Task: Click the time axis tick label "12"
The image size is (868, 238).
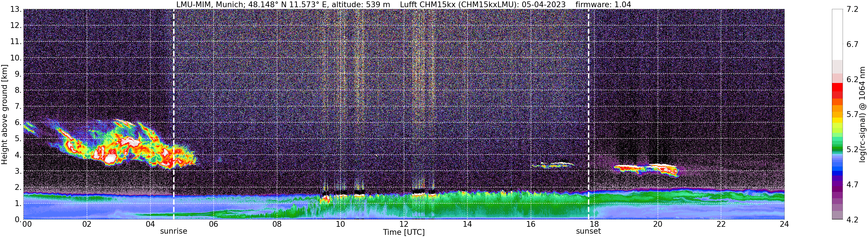Action: click(x=404, y=224)
